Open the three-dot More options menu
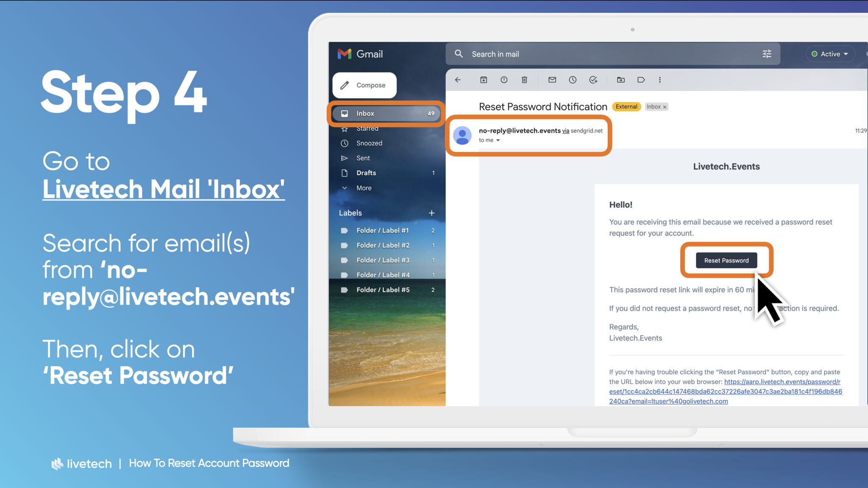The width and height of the screenshot is (868, 488). click(x=660, y=80)
